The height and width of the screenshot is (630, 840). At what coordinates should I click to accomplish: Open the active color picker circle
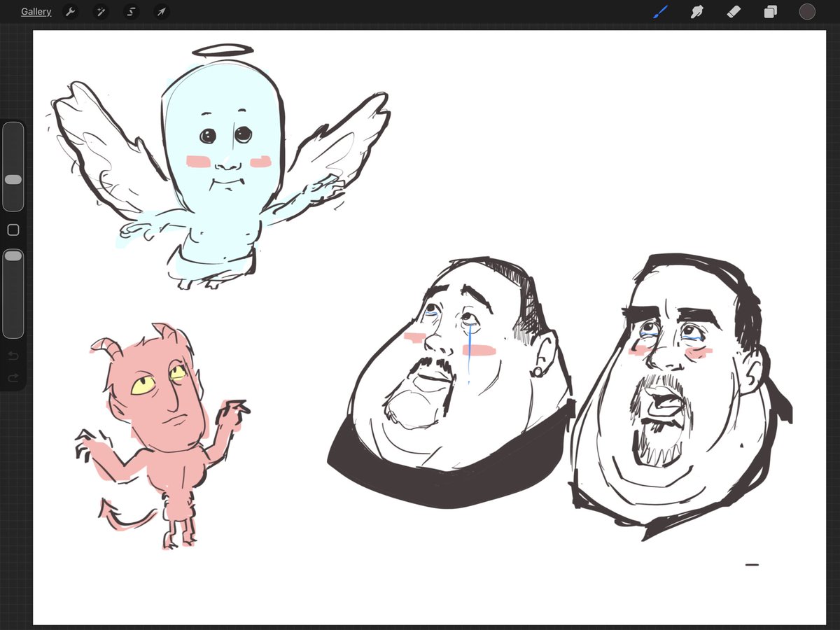click(807, 11)
